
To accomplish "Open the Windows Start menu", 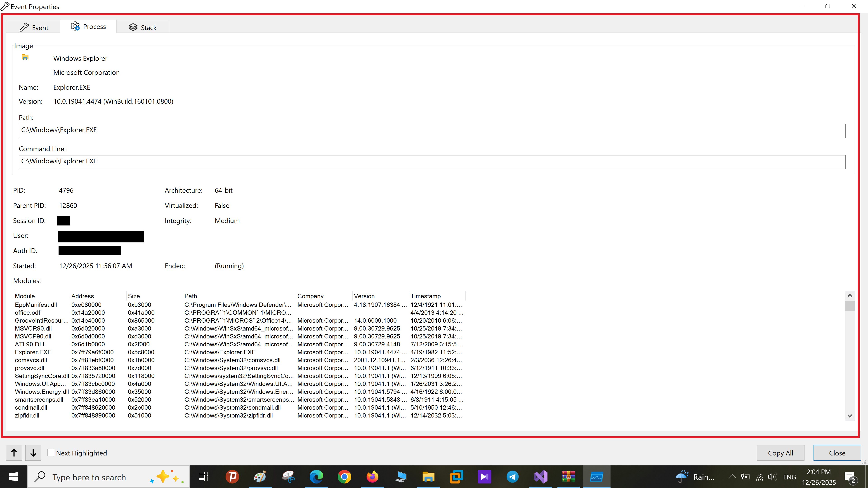I will point(14,477).
